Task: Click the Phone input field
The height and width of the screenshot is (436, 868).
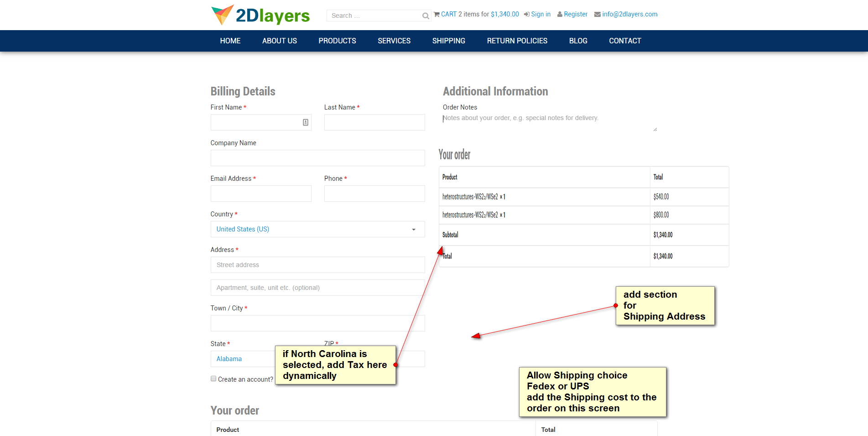Action: pyautogui.click(x=374, y=194)
